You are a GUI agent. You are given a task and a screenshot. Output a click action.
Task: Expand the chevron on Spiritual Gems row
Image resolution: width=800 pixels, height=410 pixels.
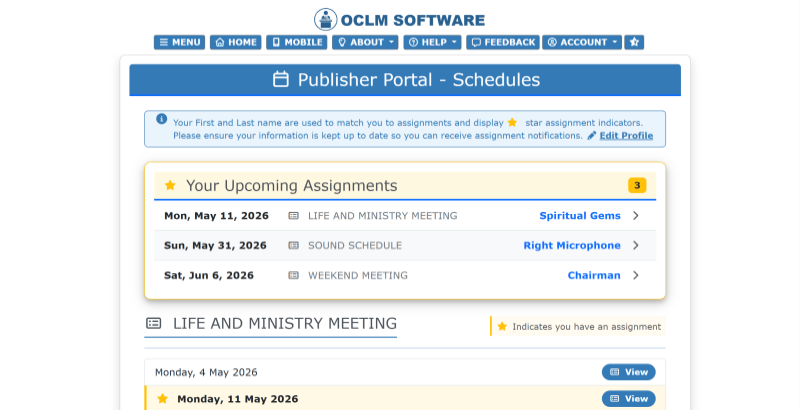636,216
